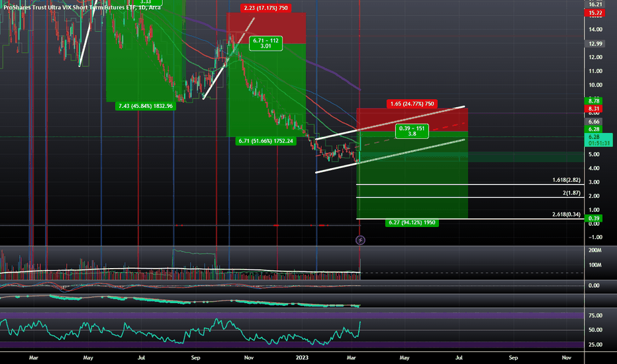The height and width of the screenshot is (364, 617).
Task: Click the 2023 label on time axis
Action: pyautogui.click(x=302, y=357)
